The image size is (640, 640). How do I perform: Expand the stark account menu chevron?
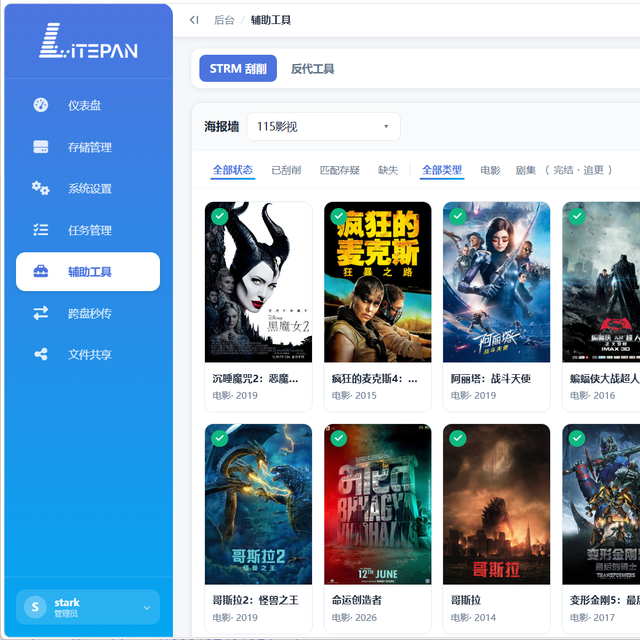point(147,607)
